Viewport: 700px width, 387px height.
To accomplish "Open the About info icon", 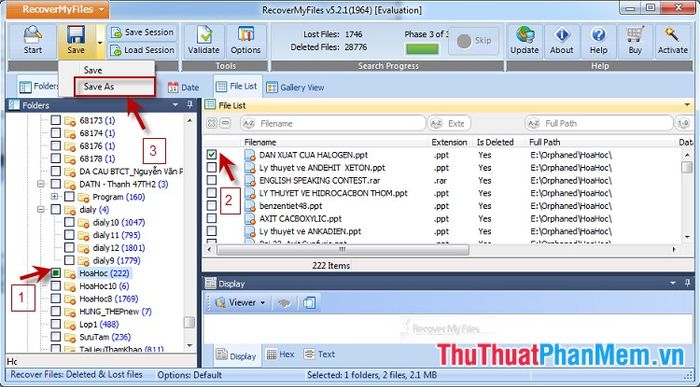I will [562, 35].
